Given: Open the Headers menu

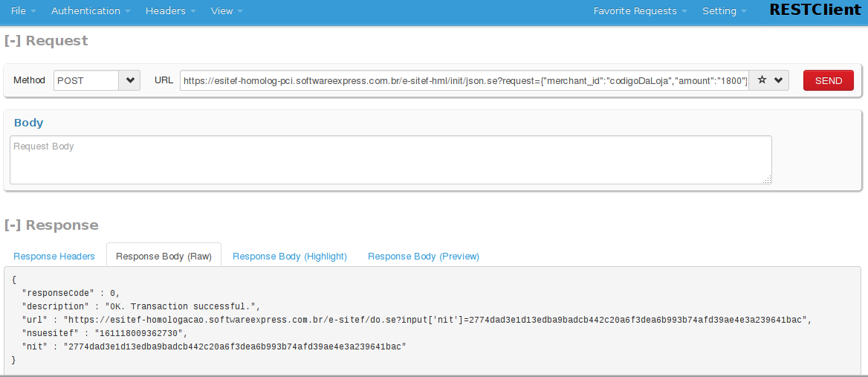Looking at the screenshot, I should [x=170, y=10].
